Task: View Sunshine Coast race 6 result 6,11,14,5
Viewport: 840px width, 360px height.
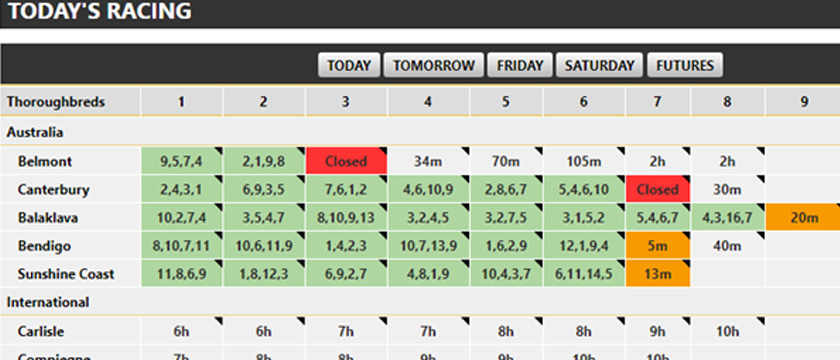Action: point(584,274)
